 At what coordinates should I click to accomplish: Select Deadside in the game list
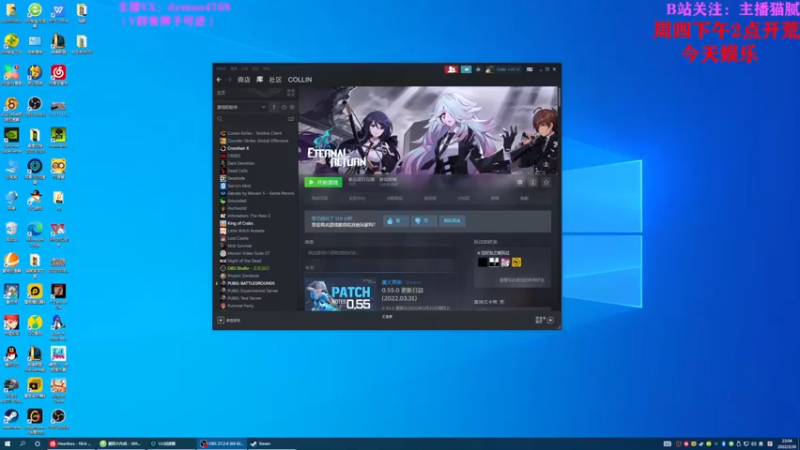236,178
